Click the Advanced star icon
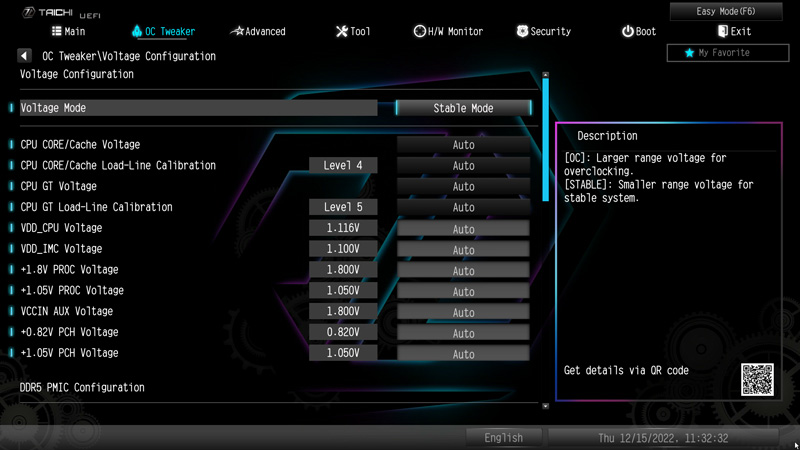 click(x=237, y=31)
